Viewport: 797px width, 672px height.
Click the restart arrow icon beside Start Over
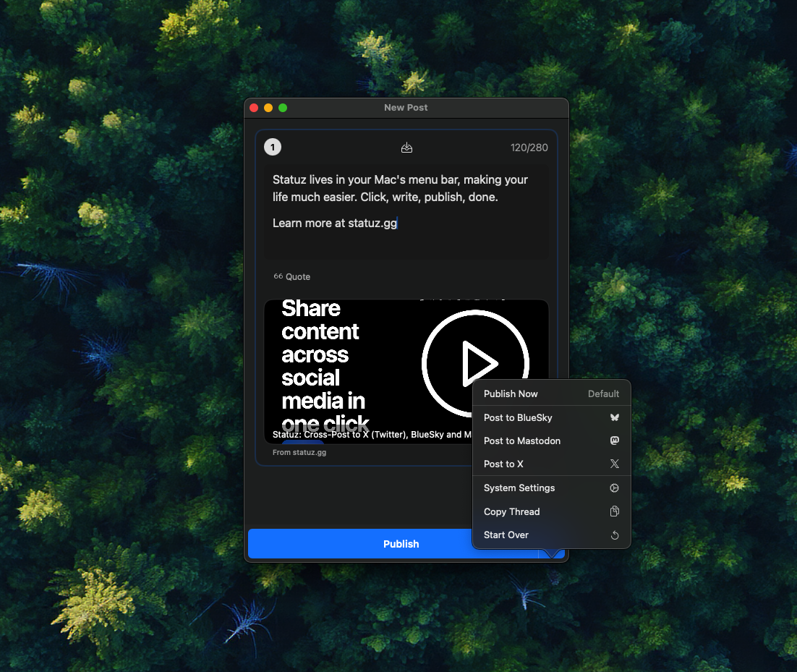point(614,535)
